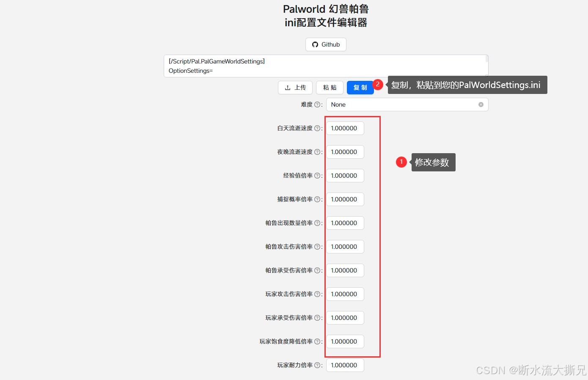Focus the 夜晚流逝速度 value field
The height and width of the screenshot is (380, 588).
(x=345, y=152)
